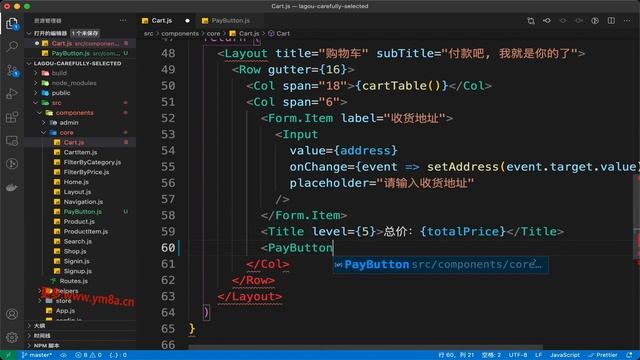
Task: Open Product.js in the file tree
Action: click(79, 221)
